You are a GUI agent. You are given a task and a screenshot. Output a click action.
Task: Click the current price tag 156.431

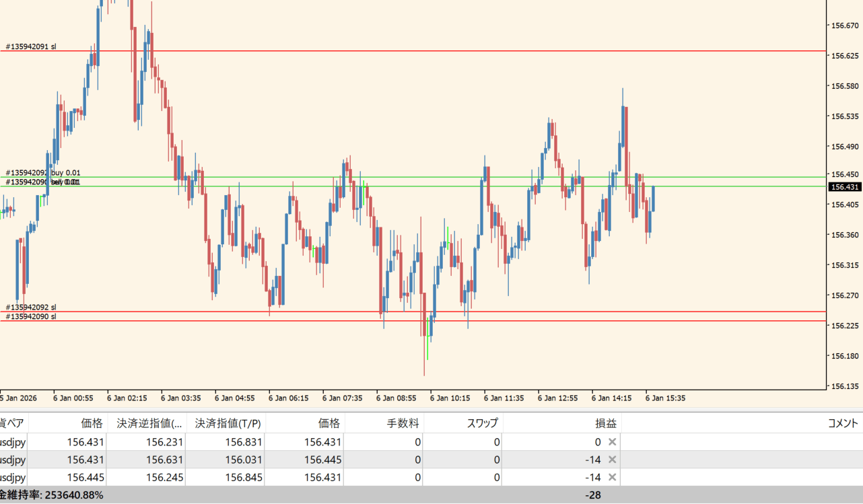845,187
